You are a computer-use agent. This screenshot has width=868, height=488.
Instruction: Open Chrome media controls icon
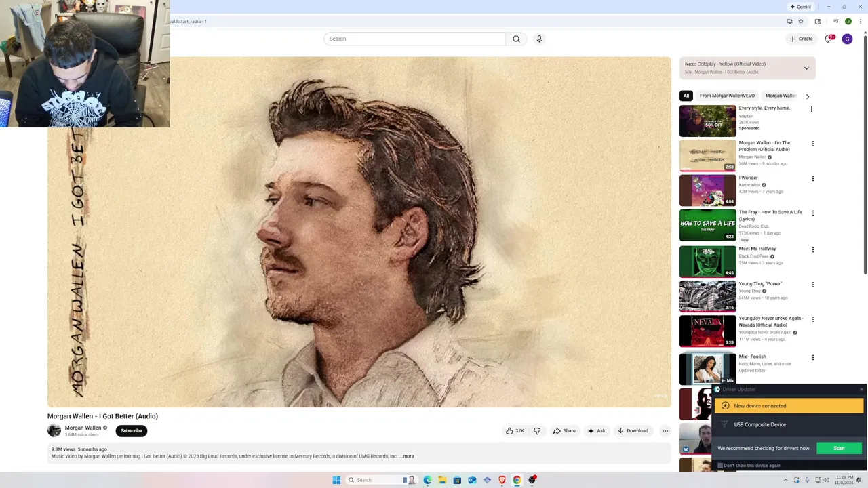(837, 21)
